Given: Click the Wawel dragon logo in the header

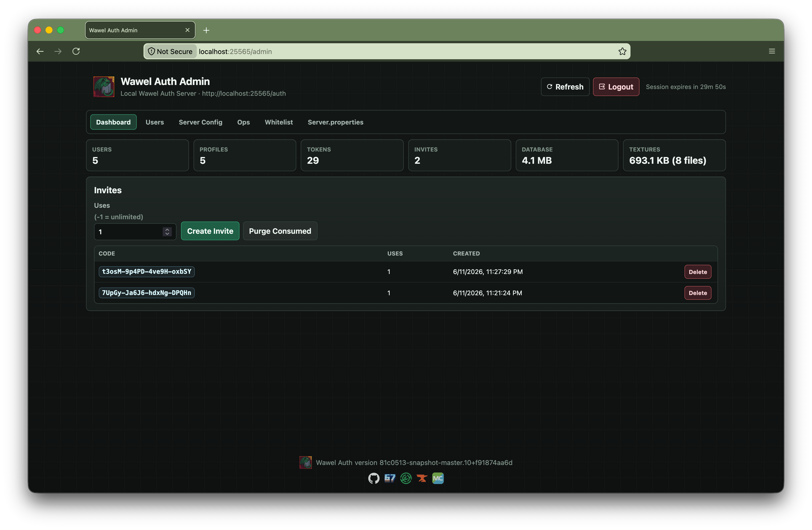Looking at the screenshot, I should coord(104,87).
